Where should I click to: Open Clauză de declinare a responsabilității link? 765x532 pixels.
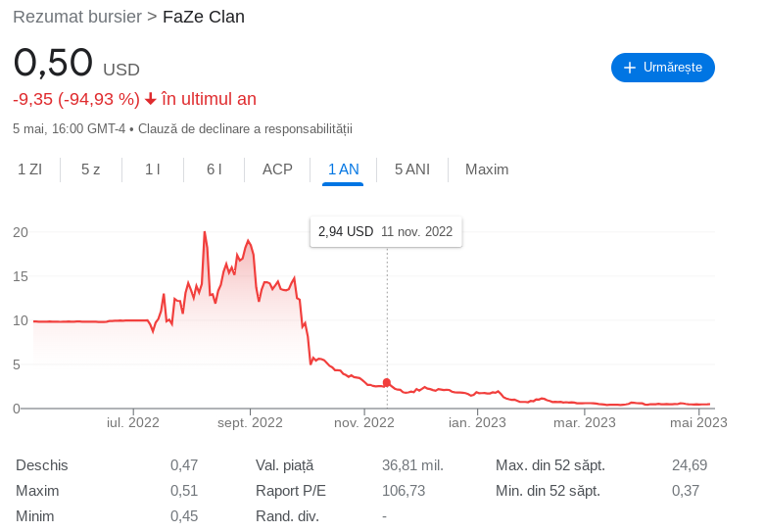tap(245, 129)
